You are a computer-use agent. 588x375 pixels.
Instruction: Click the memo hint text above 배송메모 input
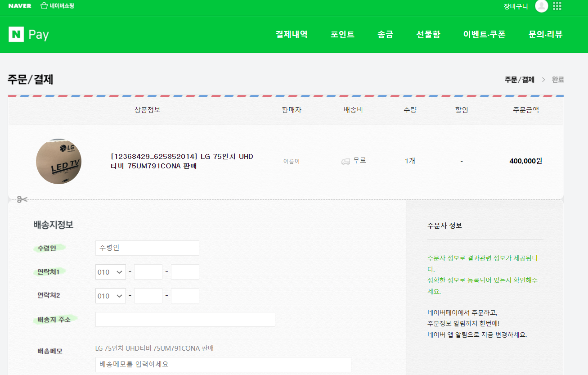click(x=154, y=348)
